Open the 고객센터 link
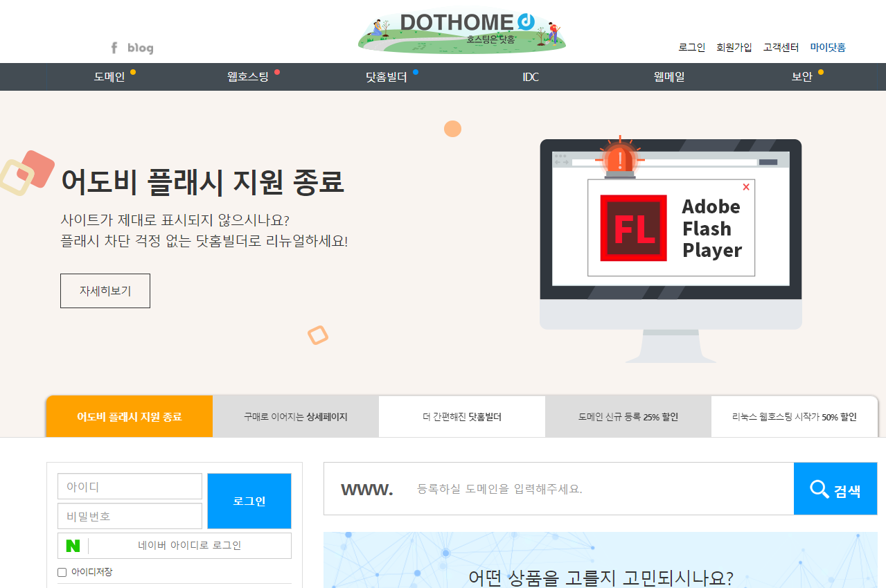This screenshot has height=588, width=886. point(781,47)
